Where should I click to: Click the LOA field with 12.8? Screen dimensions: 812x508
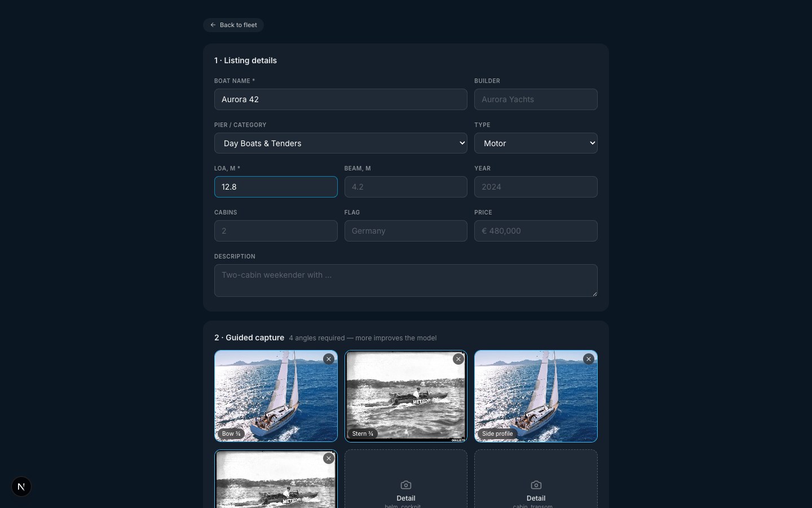click(276, 187)
